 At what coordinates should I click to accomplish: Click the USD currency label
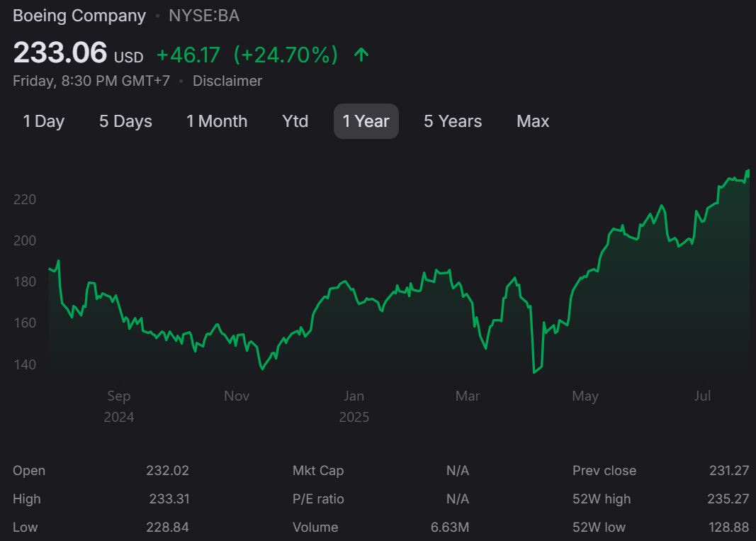click(x=128, y=57)
